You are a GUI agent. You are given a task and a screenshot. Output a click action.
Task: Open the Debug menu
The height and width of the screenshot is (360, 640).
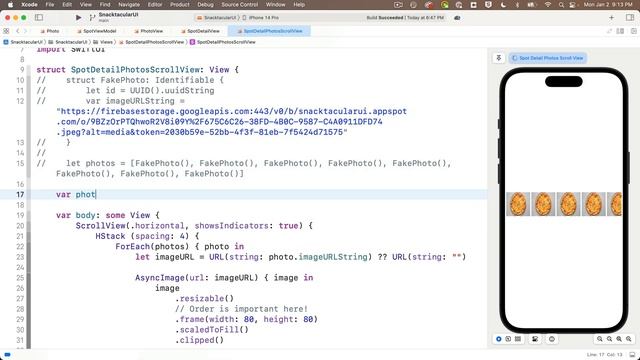[x=205, y=4]
